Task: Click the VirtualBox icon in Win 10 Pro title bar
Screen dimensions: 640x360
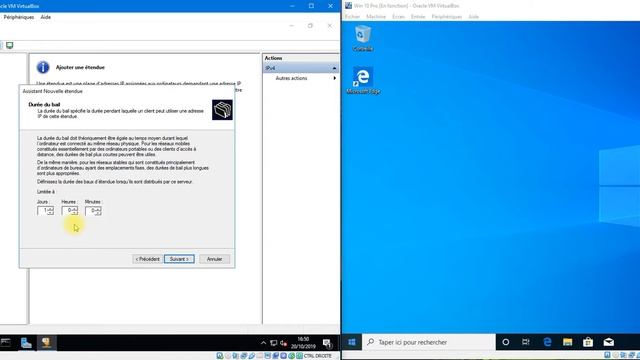Action: click(348, 6)
